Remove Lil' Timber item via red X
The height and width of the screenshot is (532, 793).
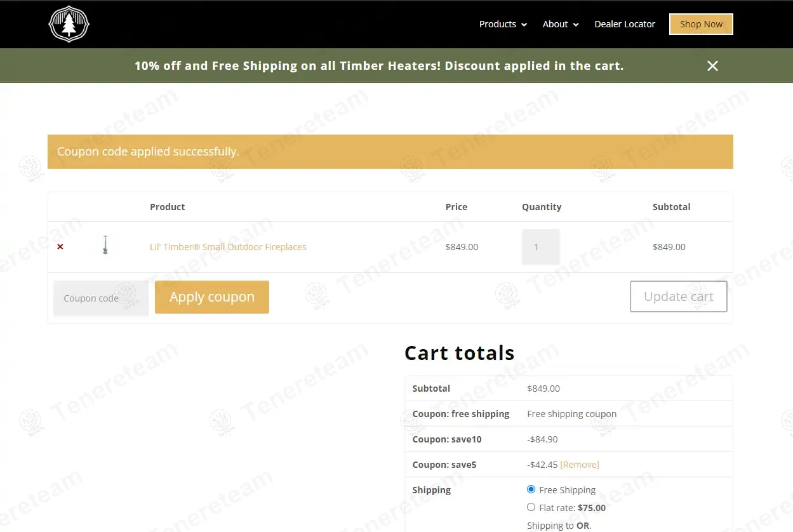pyautogui.click(x=60, y=247)
